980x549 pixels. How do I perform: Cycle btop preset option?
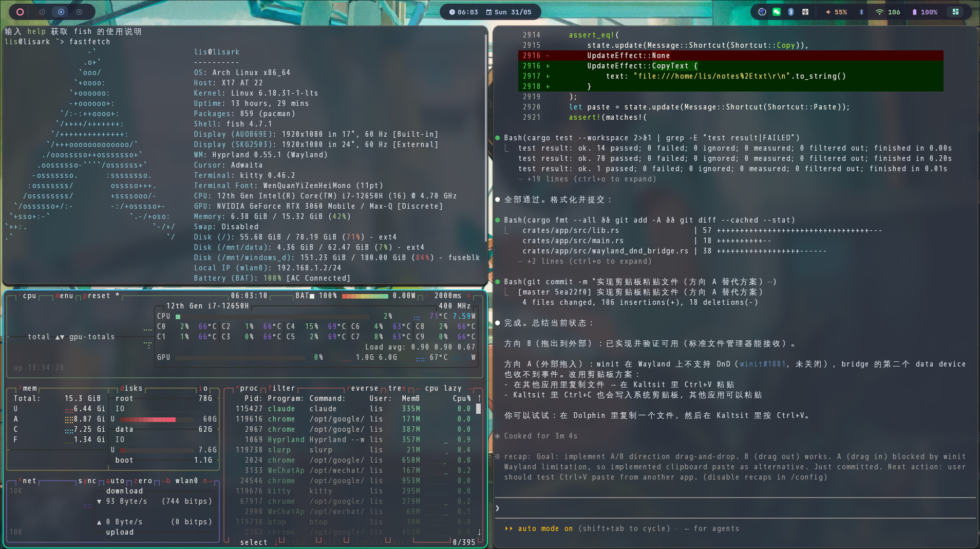tap(101, 296)
